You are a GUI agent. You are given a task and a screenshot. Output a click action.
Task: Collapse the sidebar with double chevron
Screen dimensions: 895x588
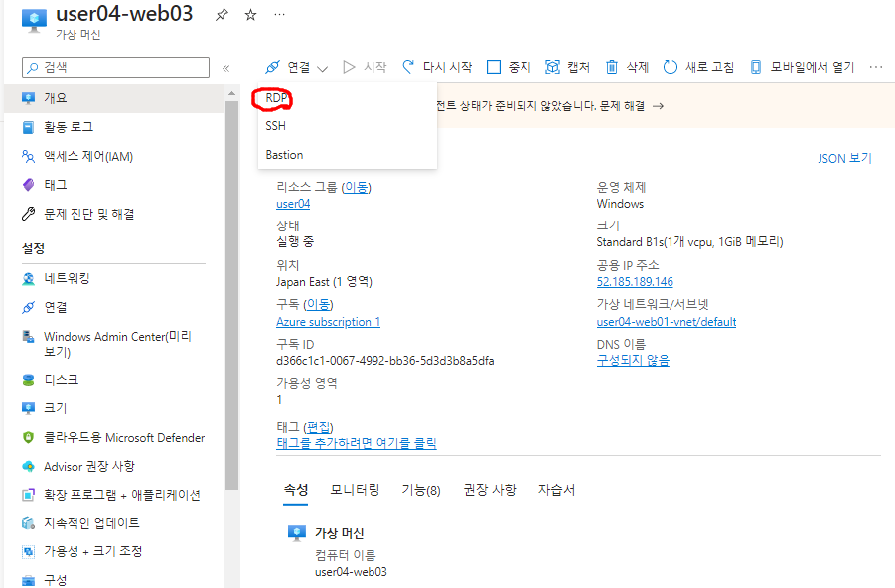[x=226, y=68]
